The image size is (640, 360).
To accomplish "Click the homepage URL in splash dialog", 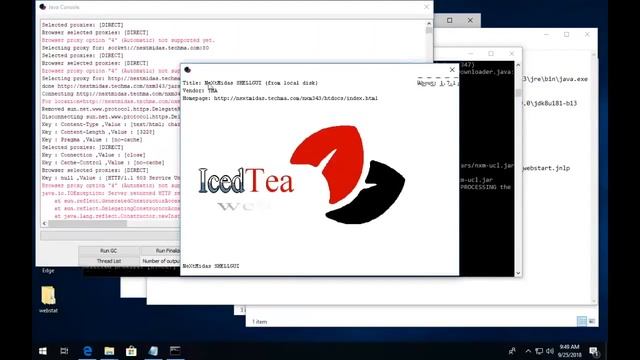I will [296, 98].
